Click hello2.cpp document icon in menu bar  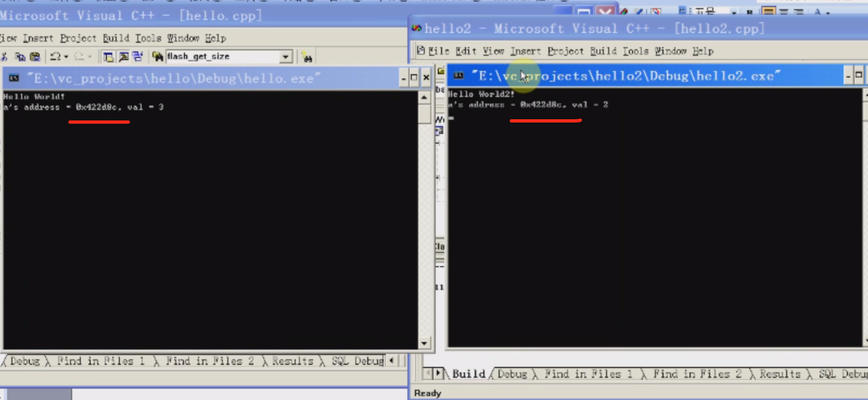click(x=420, y=50)
